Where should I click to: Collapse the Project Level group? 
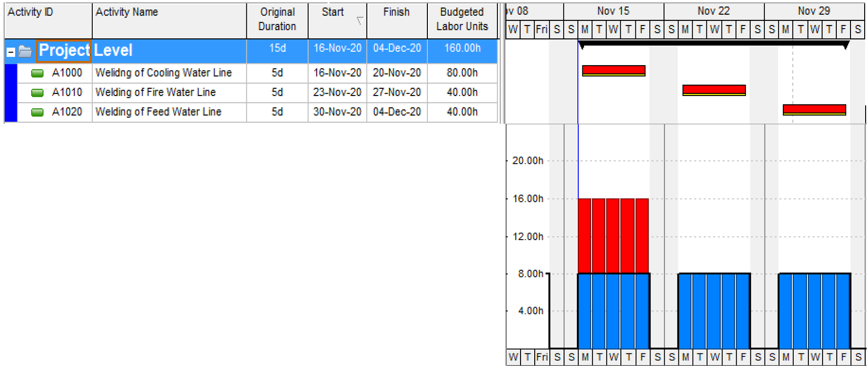click(x=10, y=52)
